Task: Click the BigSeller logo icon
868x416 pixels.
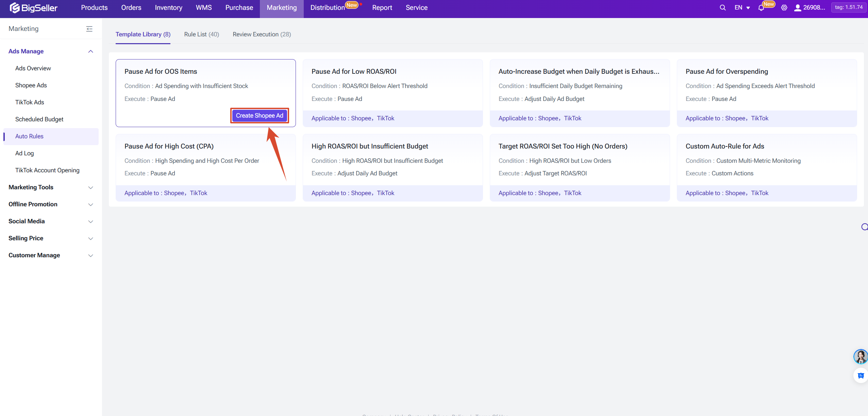Action: tap(14, 7)
